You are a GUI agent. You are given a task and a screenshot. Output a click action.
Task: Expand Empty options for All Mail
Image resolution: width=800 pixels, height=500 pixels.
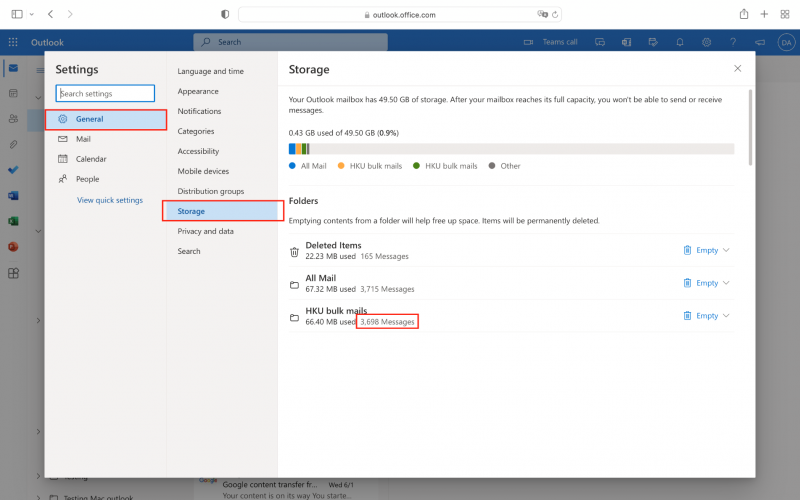(726, 283)
